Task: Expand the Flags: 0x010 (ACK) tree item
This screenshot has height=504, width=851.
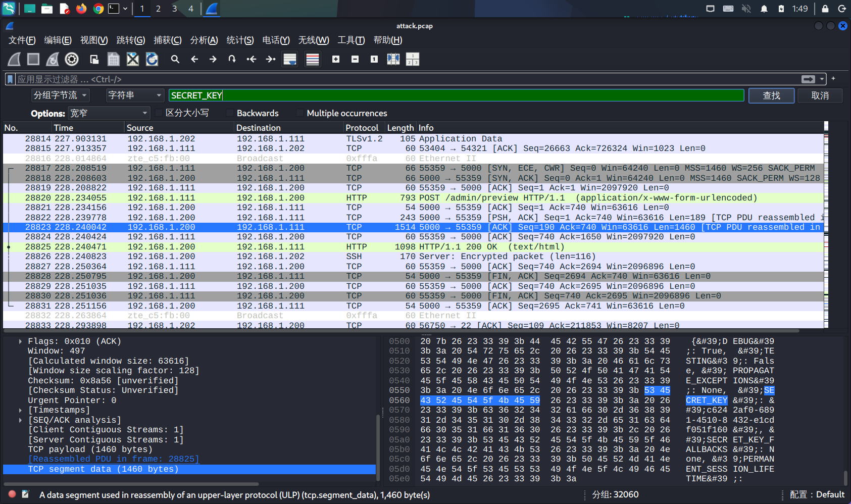Action: tap(20, 341)
